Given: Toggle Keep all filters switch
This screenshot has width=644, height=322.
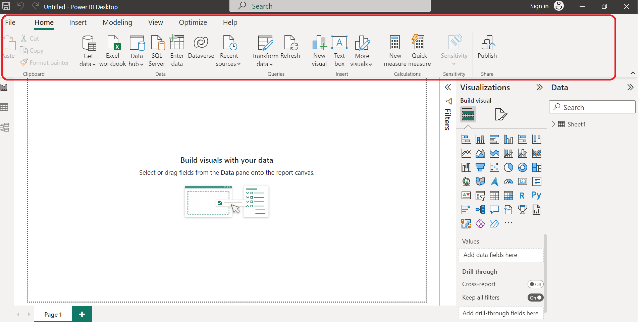Looking at the screenshot, I should pos(535,298).
